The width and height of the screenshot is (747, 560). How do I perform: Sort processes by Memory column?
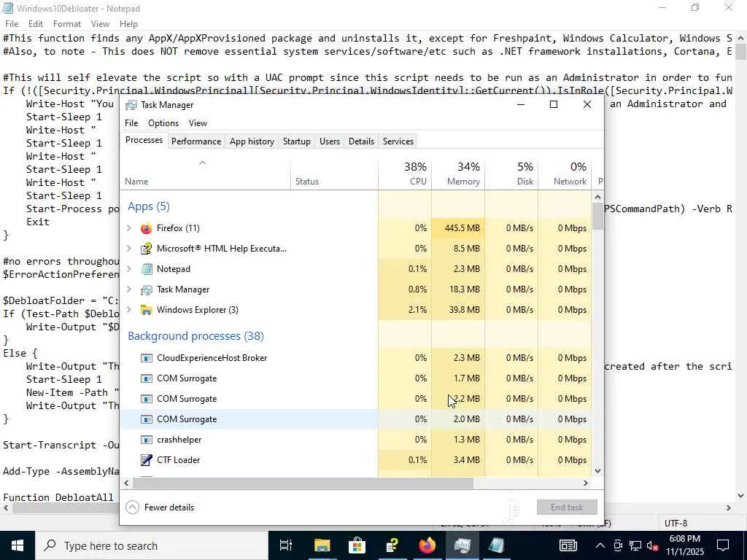[458, 174]
